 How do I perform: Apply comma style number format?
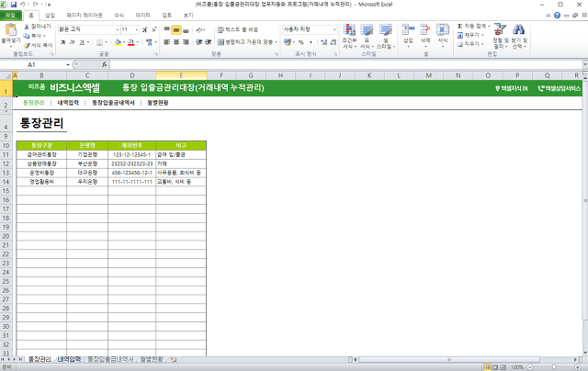(311, 42)
